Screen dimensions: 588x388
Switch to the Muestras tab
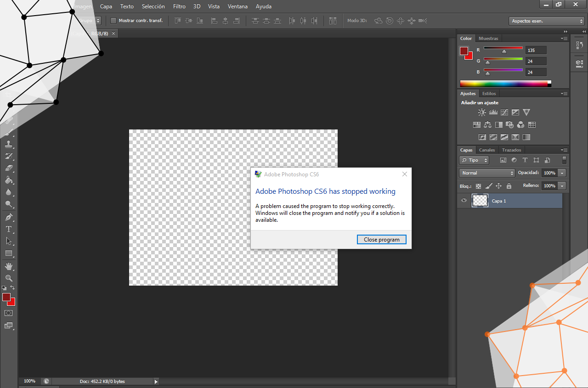point(488,39)
